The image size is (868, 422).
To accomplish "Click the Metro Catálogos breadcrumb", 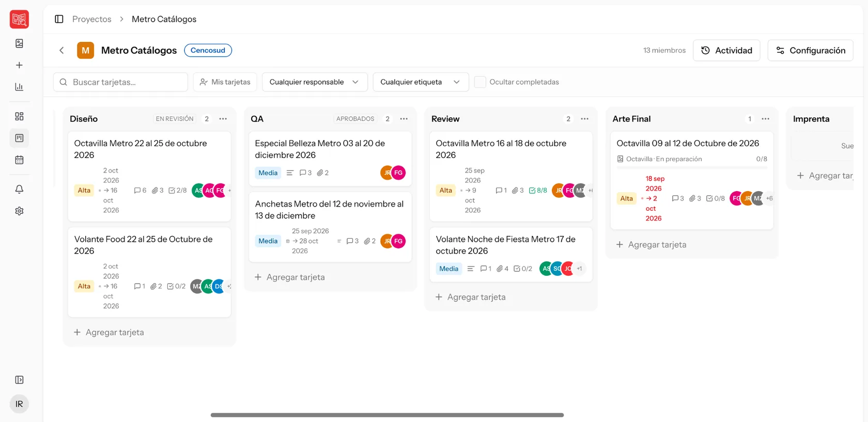I will [x=164, y=19].
